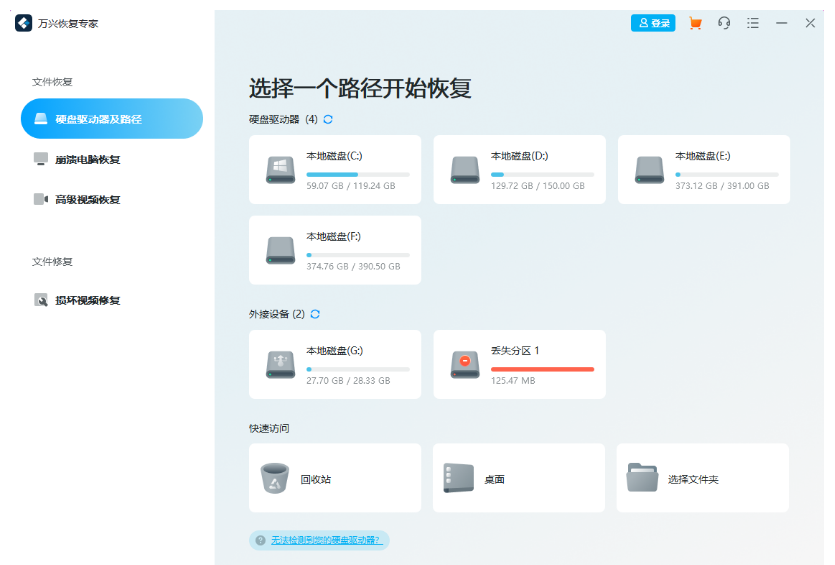The image size is (835, 565).
Task: Click the 选择文件夹 folder icon
Action: click(642, 479)
